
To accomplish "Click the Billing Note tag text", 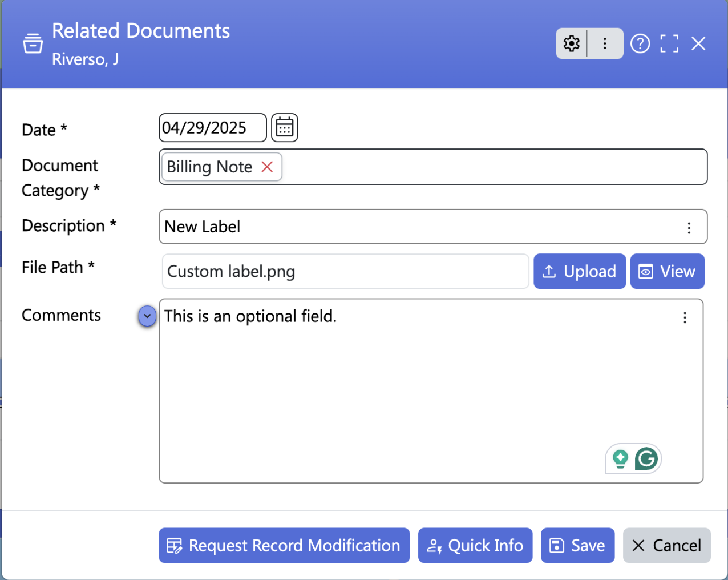I will (209, 167).
